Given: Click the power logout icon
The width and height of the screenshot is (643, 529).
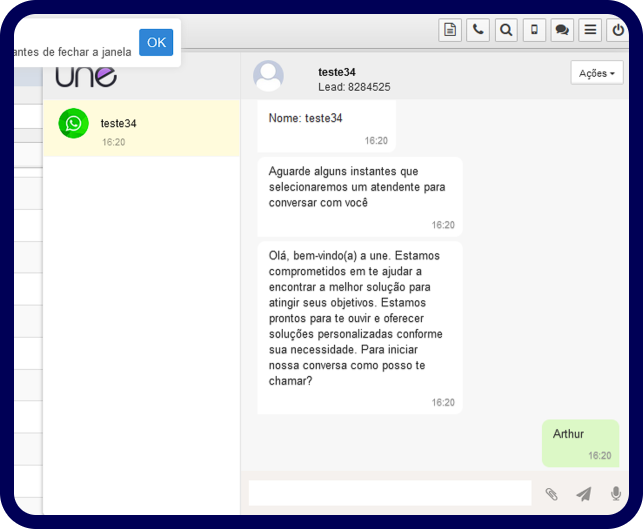Looking at the screenshot, I should click(619, 30).
